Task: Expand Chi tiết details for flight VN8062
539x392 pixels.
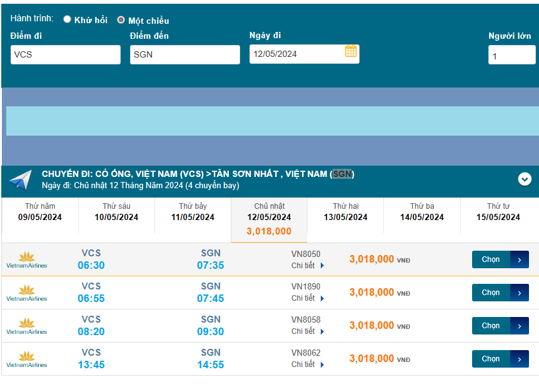Action: [308, 364]
